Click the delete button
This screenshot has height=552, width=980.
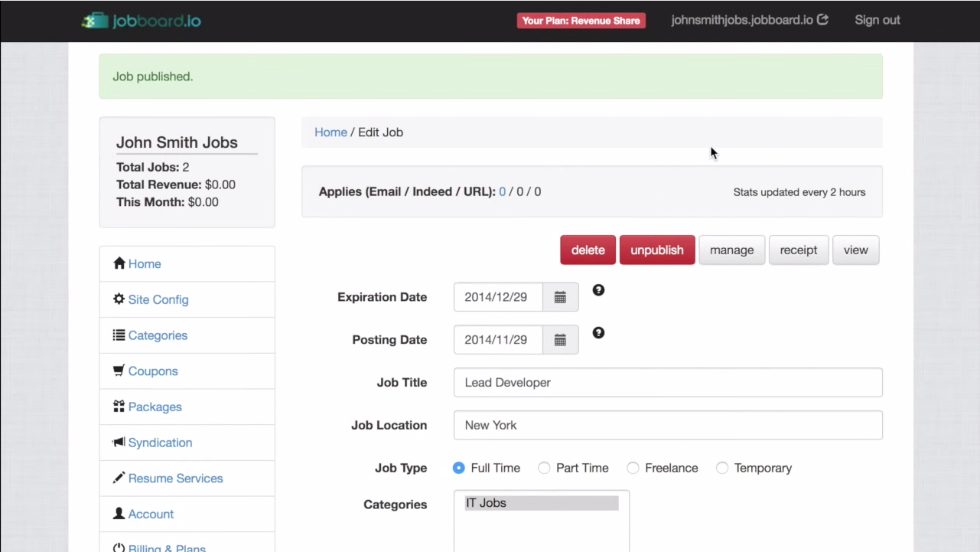pyautogui.click(x=588, y=250)
